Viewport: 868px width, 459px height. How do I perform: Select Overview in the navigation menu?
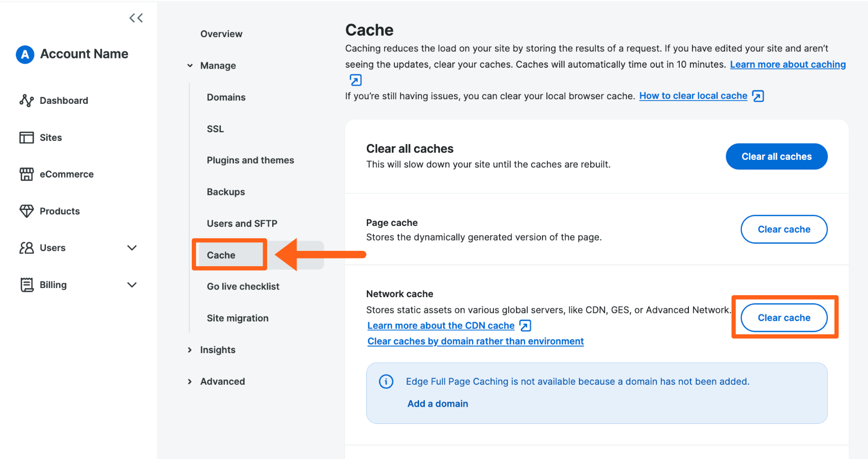pyautogui.click(x=221, y=34)
